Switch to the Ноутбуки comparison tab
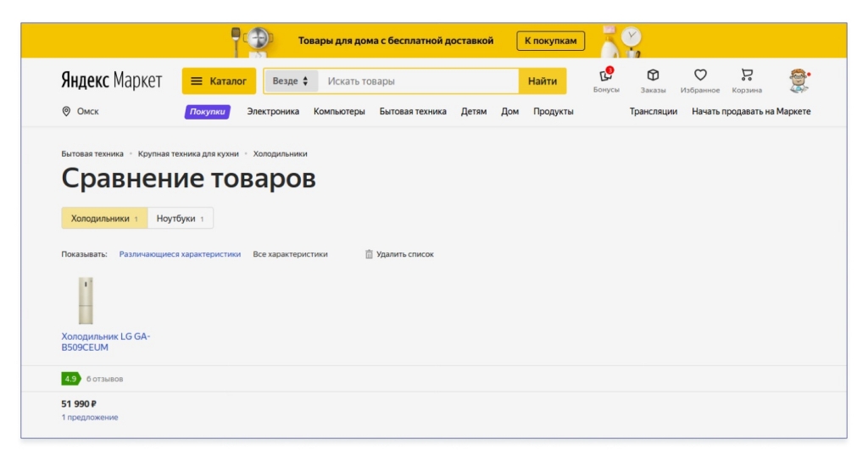This screenshot has height=461, width=868. tap(181, 218)
